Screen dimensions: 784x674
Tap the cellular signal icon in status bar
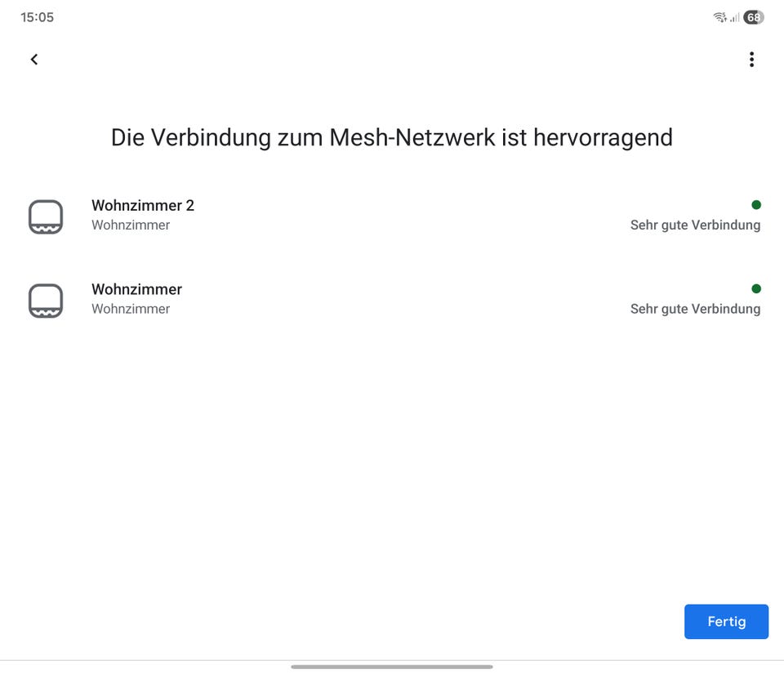pyautogui.click(x=734, y=17)
